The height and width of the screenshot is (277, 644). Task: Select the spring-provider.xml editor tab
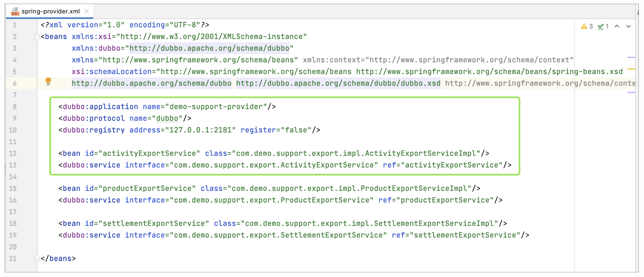pyautogui.click(x=50, y=11)
